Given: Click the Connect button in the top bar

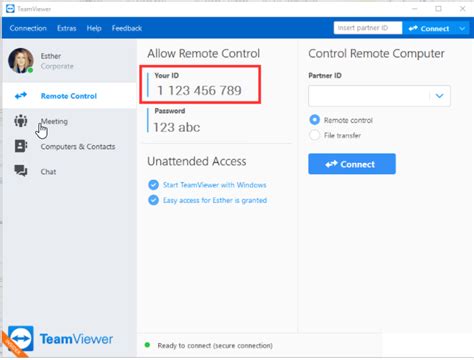Looking at the screenshot, I should tap(429, 28).
